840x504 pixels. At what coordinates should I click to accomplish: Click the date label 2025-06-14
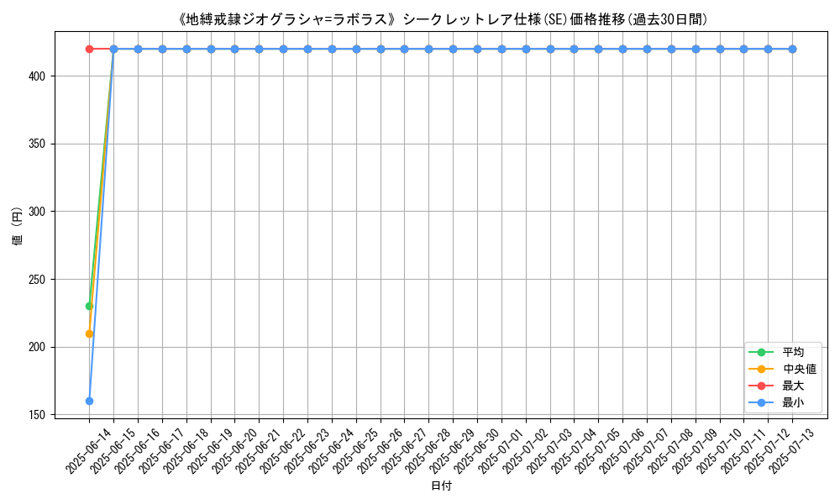88,452
